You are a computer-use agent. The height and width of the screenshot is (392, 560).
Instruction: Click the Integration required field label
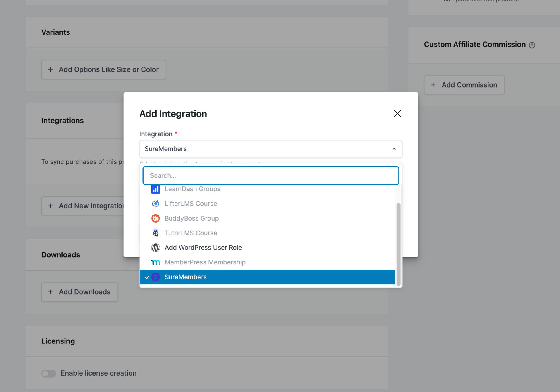158,134
